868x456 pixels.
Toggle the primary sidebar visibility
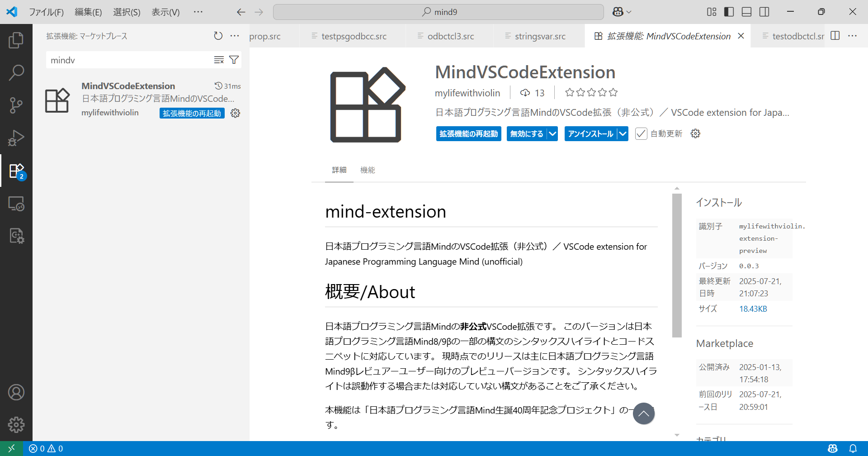(729, 12)
